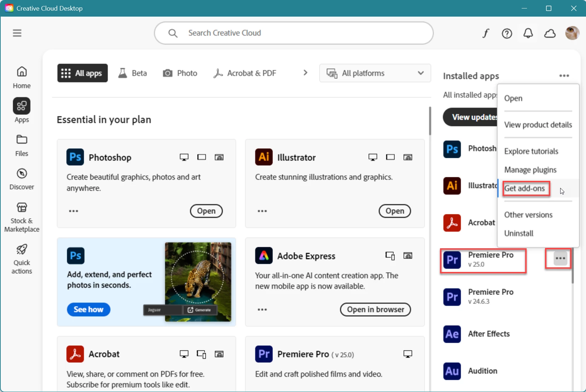Image resolution: width=586 pixels, height=392 pixels.
Task: Switch to the Beta tab
Action: point(133,73)
